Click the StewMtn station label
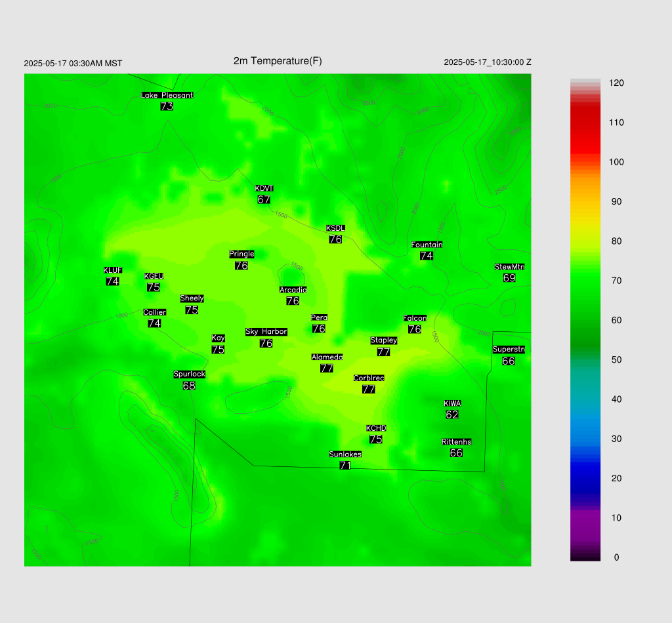Viewport: 672px width, 623px height. click(x=509, y=267)
